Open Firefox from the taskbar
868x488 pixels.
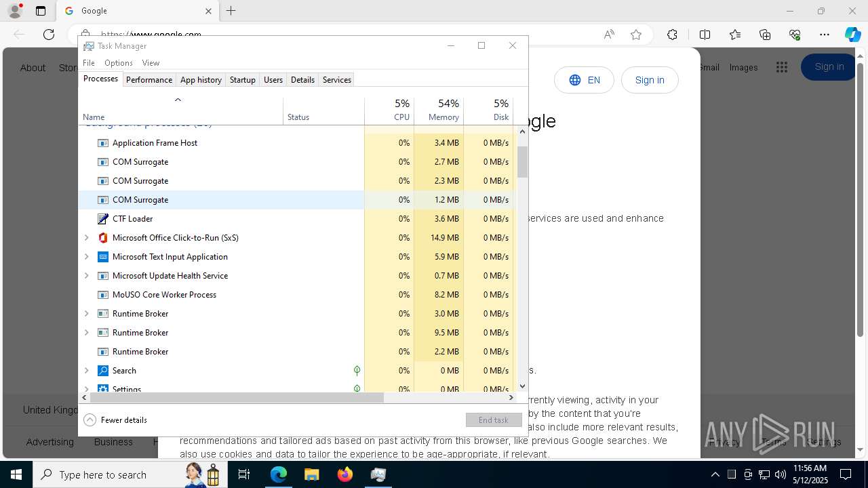coord(344,474)
